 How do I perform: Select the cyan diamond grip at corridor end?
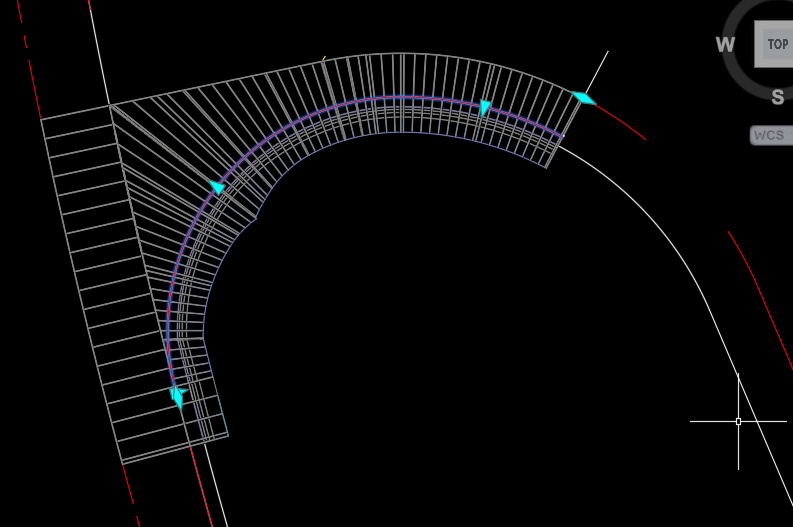pyautogui.click(x=584, y=98)
